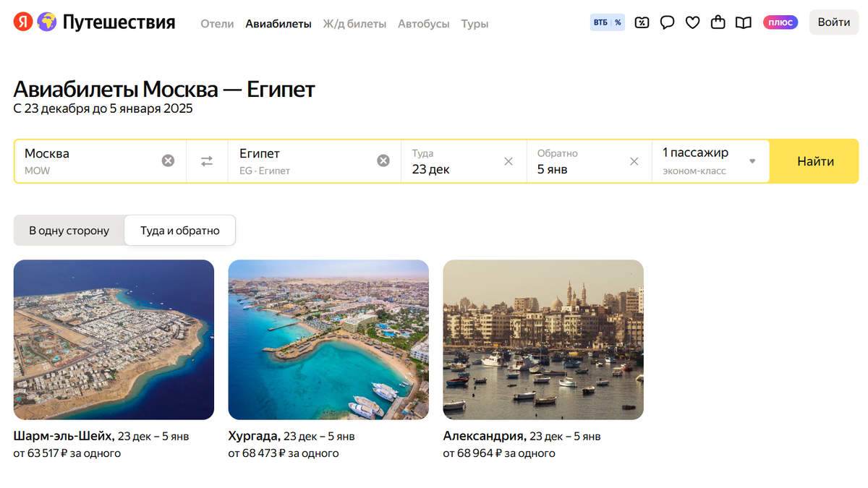Open favorites via the heart icon
This screenshot has height=488, width=868.
pos(692,22)
